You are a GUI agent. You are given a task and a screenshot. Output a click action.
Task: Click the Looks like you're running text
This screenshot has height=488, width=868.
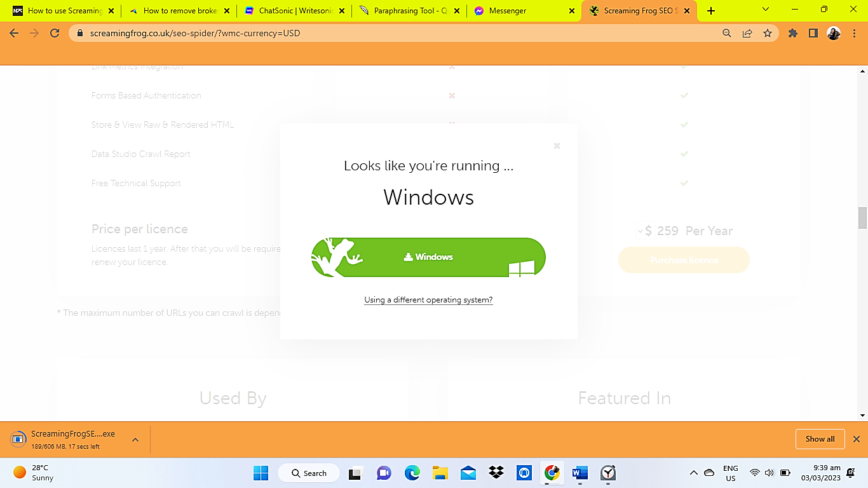(428, 166)
